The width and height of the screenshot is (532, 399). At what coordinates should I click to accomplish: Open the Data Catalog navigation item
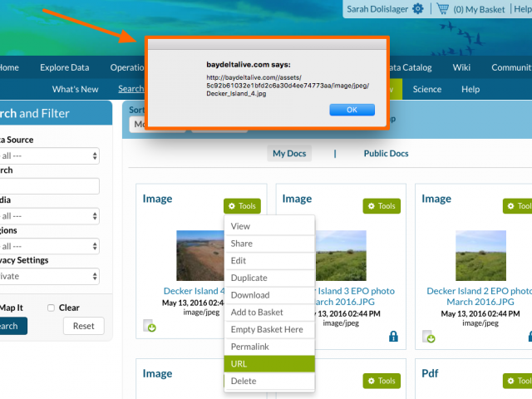411,67
